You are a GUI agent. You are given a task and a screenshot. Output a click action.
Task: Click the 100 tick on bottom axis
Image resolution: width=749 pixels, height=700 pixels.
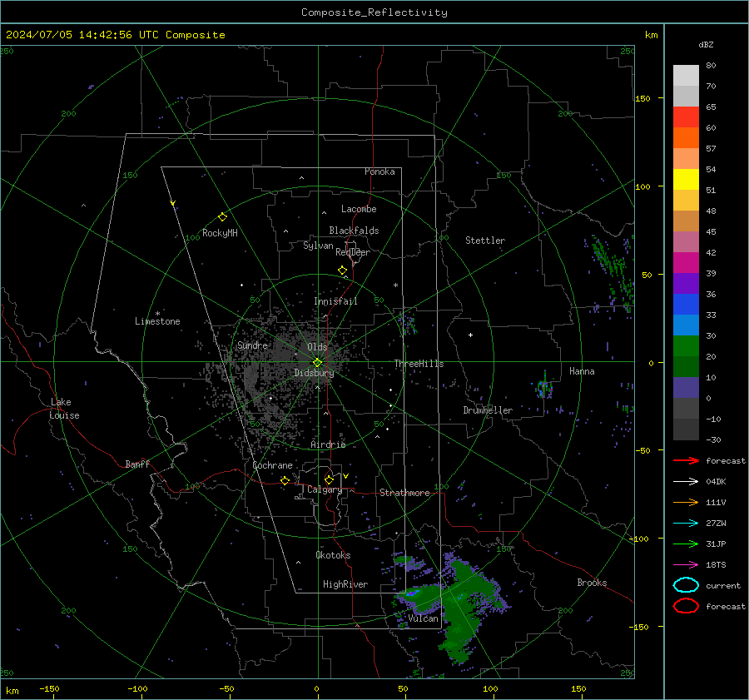(x=490, y=688)
